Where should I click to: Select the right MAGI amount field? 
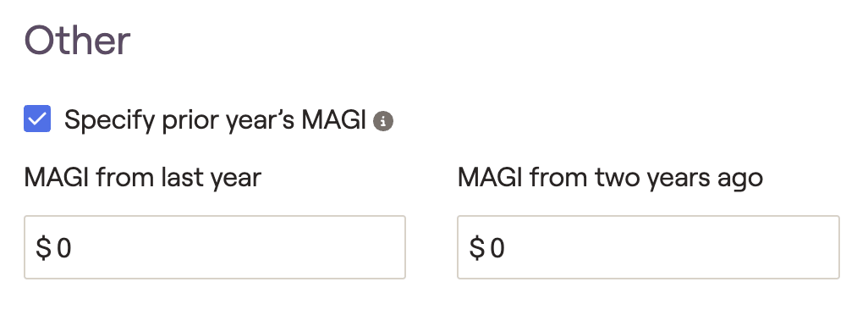648,247
